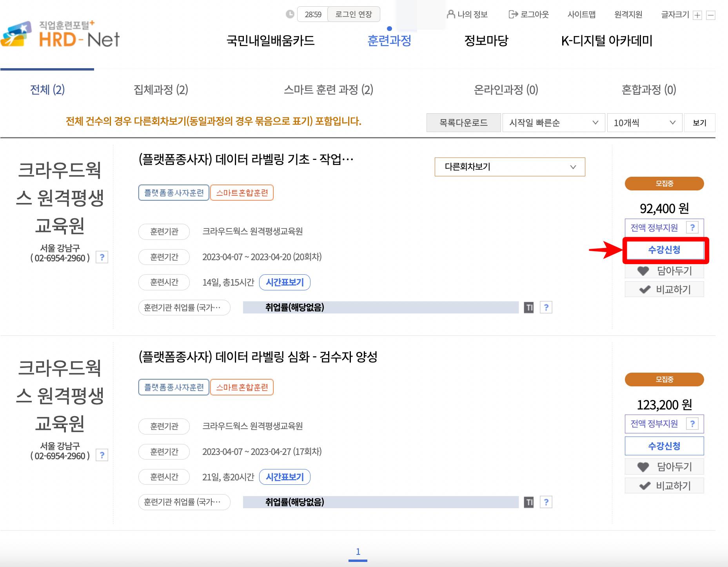This screenshot has width=728, height=567.
Task: Increase font size with the 글자크기 plus icon
Action: tap(697, 15)
